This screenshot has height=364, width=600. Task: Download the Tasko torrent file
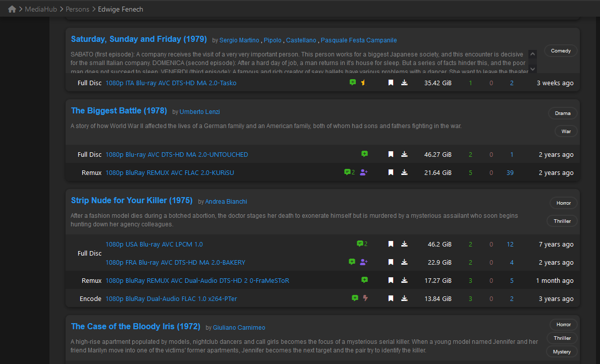pos(404,83)
